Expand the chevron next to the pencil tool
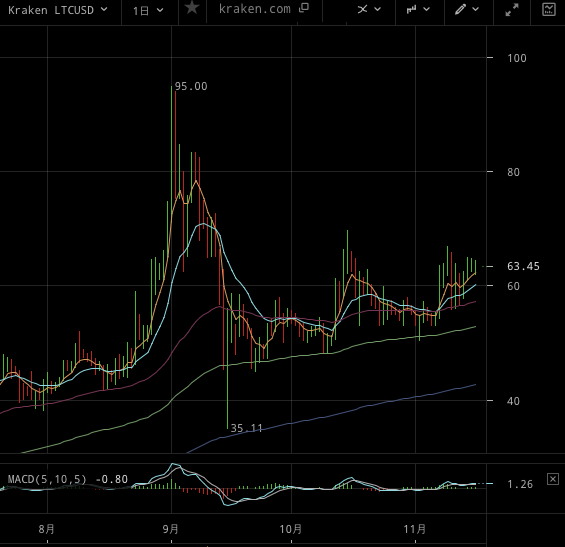Viewport: 565px width, 547px height. point(475,9)
